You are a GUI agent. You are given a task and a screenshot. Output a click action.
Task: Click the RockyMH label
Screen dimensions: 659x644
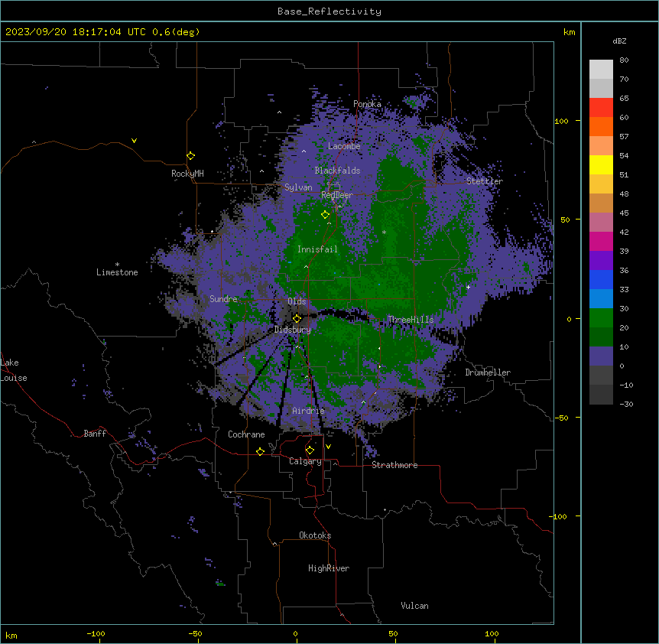(x=187, y=174)
